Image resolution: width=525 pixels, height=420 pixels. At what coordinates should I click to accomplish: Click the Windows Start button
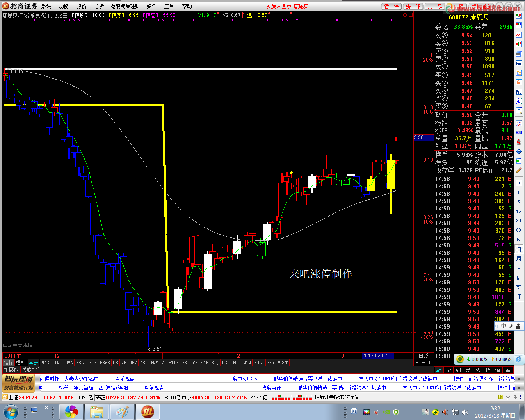pos(11,412)
